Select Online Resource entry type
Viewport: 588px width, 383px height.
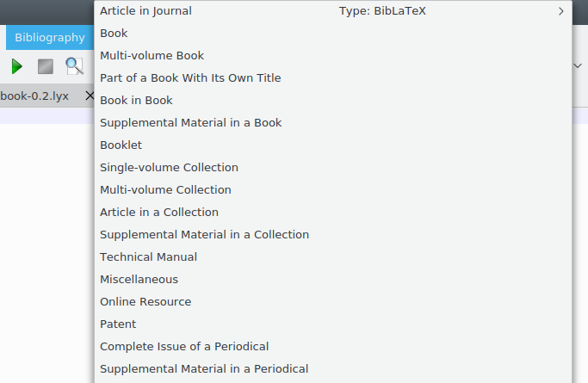pyautogui.click(x=145, y=302)
